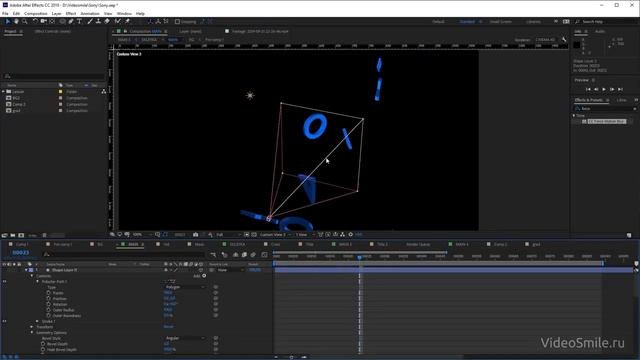Select the Zoom magnifier tool
640x360 pixels.
pyautogui.click(x=25, y=21)
